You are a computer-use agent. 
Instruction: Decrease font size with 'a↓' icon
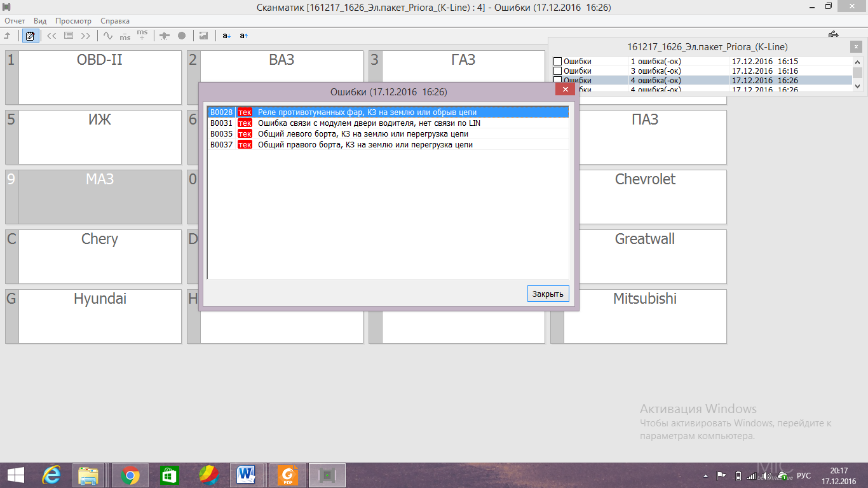click(226, 36)
